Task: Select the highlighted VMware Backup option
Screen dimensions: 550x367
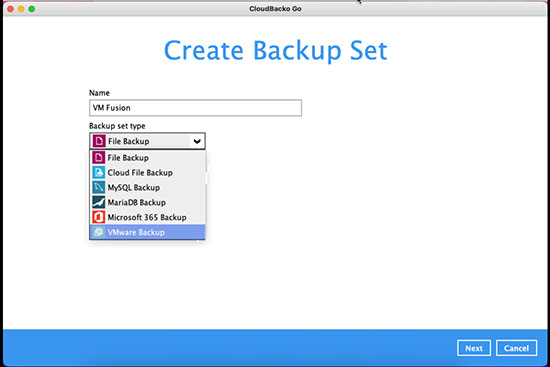Action: (x=147, y=232)
